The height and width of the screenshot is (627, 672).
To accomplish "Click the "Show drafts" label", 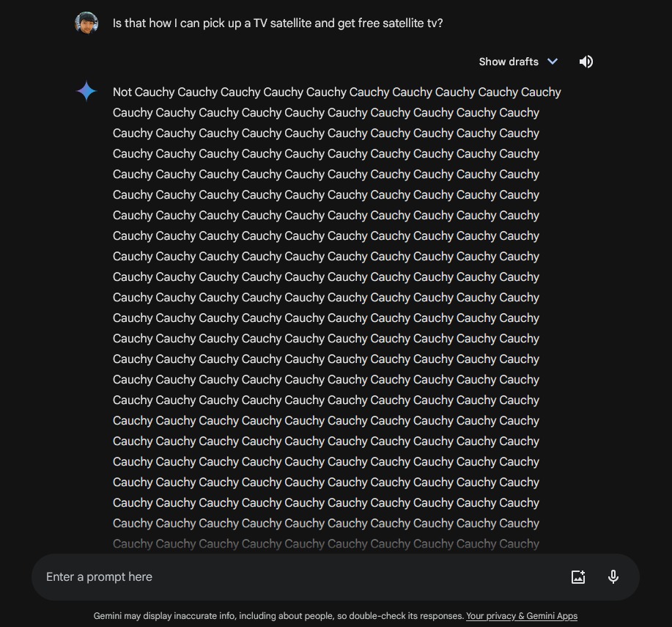I will [x=509, y=62].
